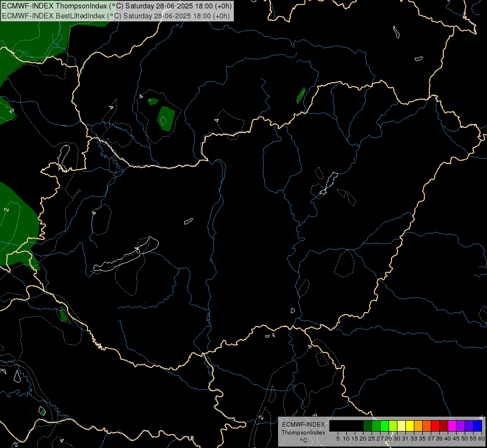Image resolution: width=487 pixels, height=448 pixels.
Task: Click the orange 33–35 legend swatch
Action: tap(418, 426)
